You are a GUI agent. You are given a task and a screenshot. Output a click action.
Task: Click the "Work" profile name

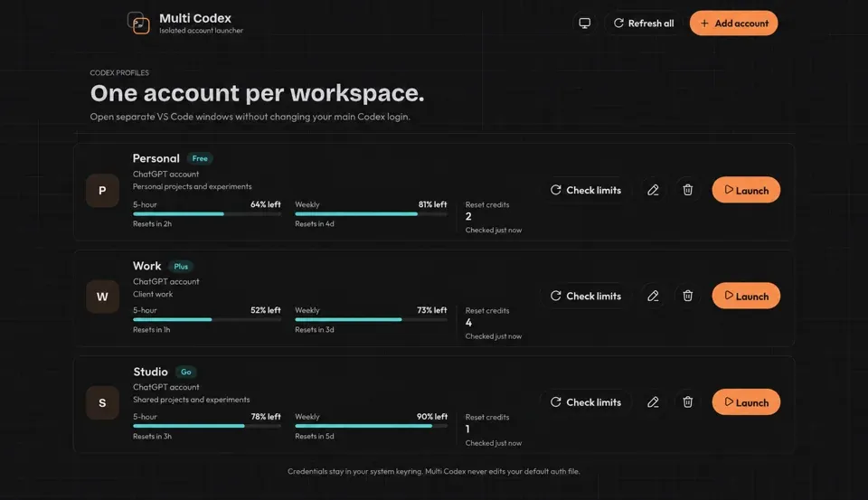pyautogui.click(x=146, y=267)
